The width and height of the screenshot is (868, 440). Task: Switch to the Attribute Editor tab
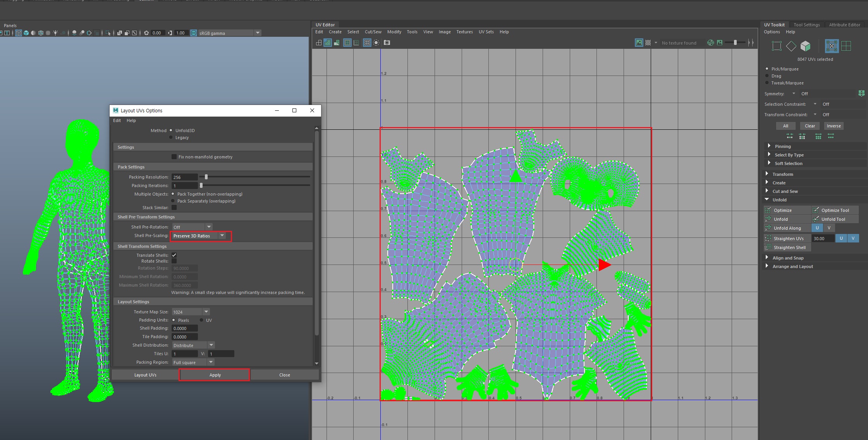(844, 25)
